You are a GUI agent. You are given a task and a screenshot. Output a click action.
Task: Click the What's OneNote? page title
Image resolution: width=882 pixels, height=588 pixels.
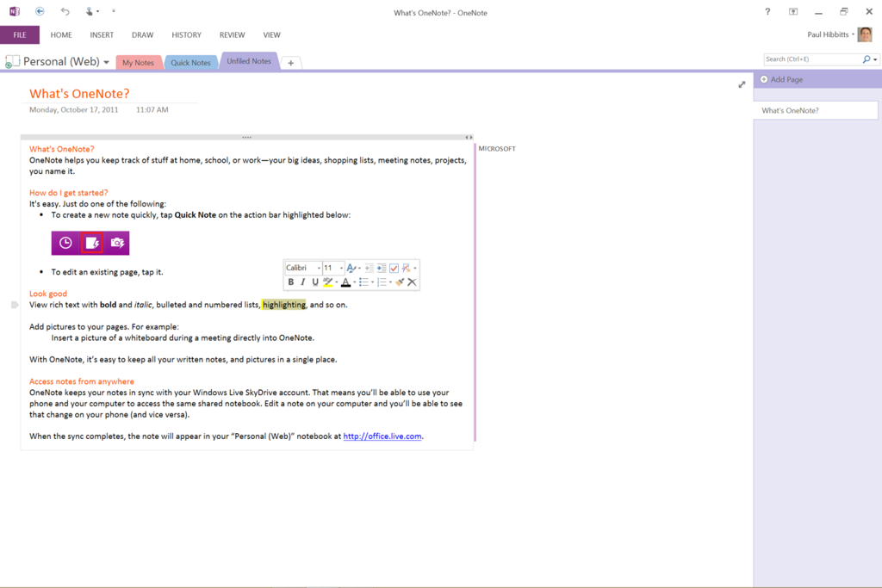[x=79, y=93]
